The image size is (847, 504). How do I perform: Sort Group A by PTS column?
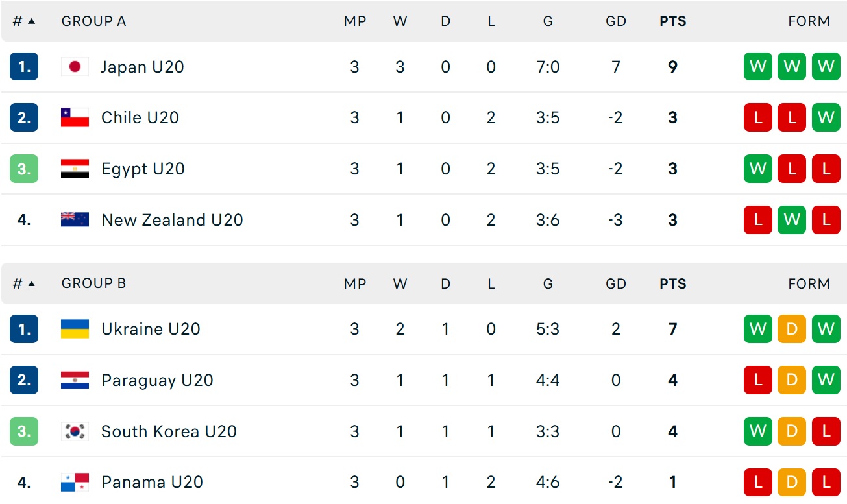[672, 21]
